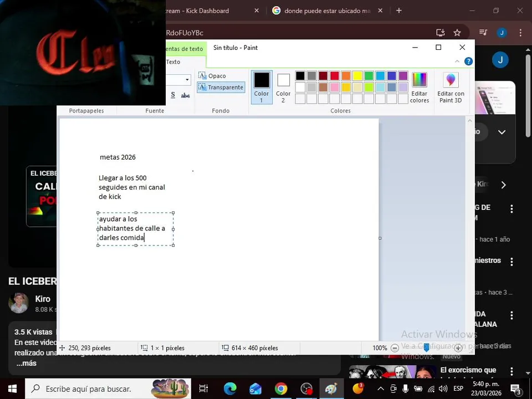532x399 pixels.
Task: Show hidden tray icons chevron
Action: [381, 389]
